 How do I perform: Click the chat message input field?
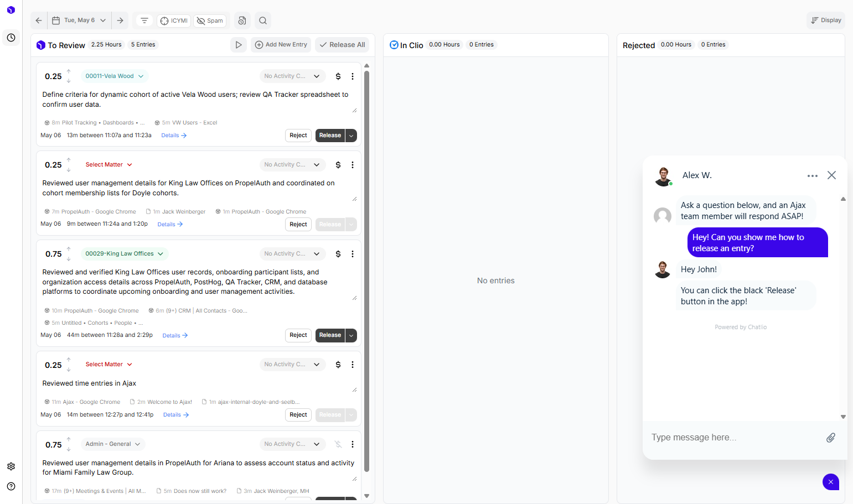[735, 438]
